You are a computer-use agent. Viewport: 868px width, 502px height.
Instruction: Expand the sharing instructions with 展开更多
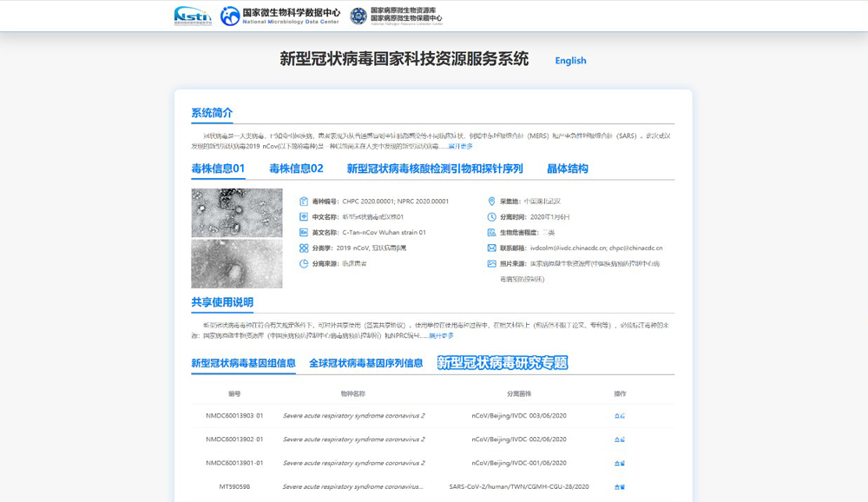(x=441, y=335)
